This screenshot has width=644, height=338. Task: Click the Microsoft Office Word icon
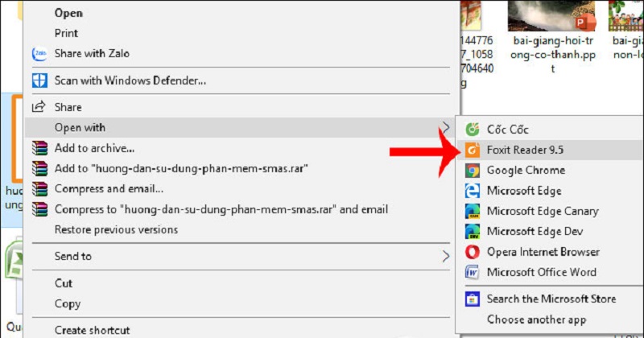click(472, 272)
